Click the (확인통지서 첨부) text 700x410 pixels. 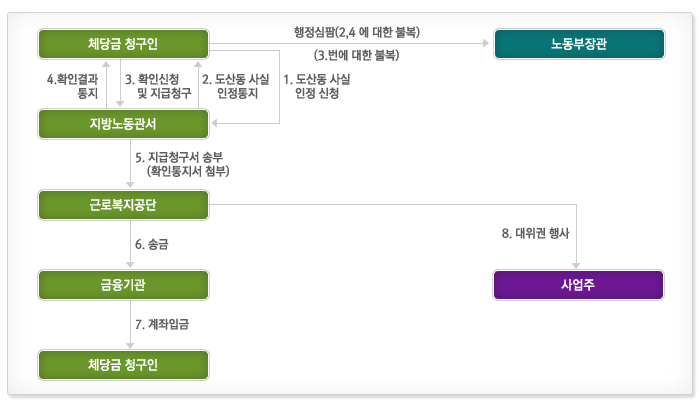click(188, 171)
